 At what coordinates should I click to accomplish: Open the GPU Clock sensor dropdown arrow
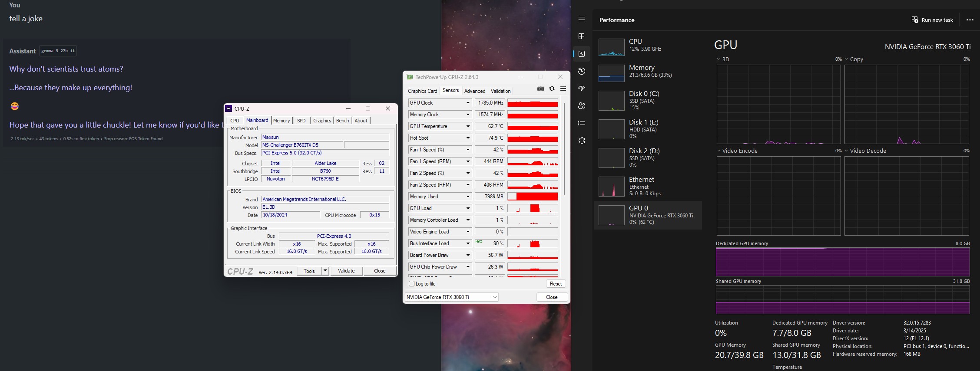[468, 103]
